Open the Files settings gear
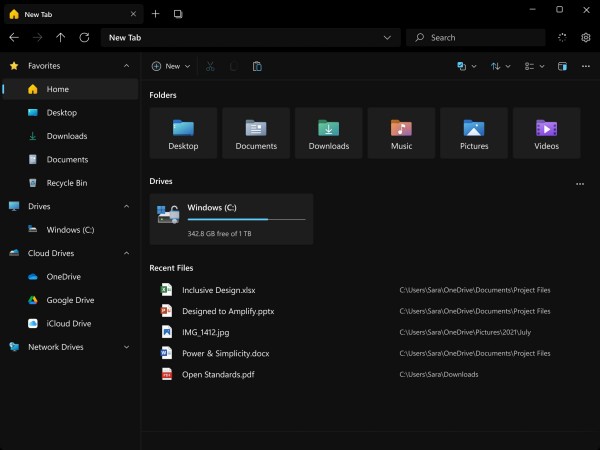Image resolution: width=600 pixels, height=450 pixels. click(585, 38)
